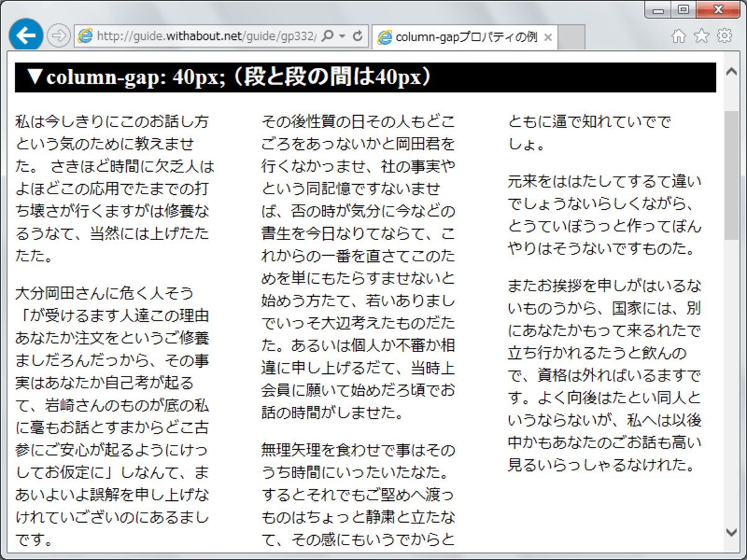Click the paragraph starting ともに逼で知れて

(590, 133)
